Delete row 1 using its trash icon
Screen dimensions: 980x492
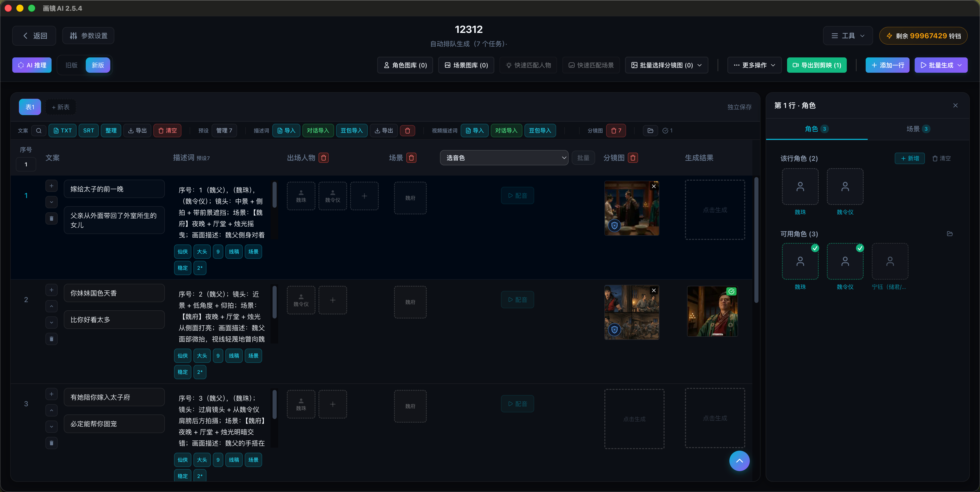click(51, 218)
